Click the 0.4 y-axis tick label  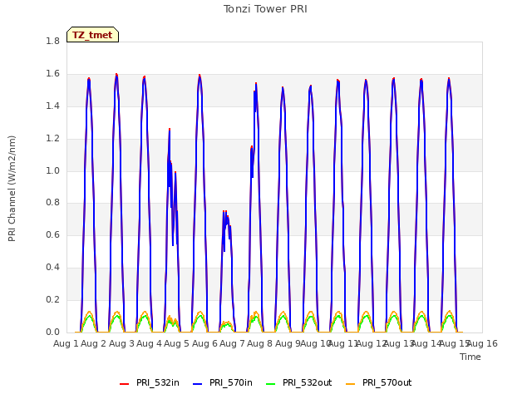click(52, 267)
